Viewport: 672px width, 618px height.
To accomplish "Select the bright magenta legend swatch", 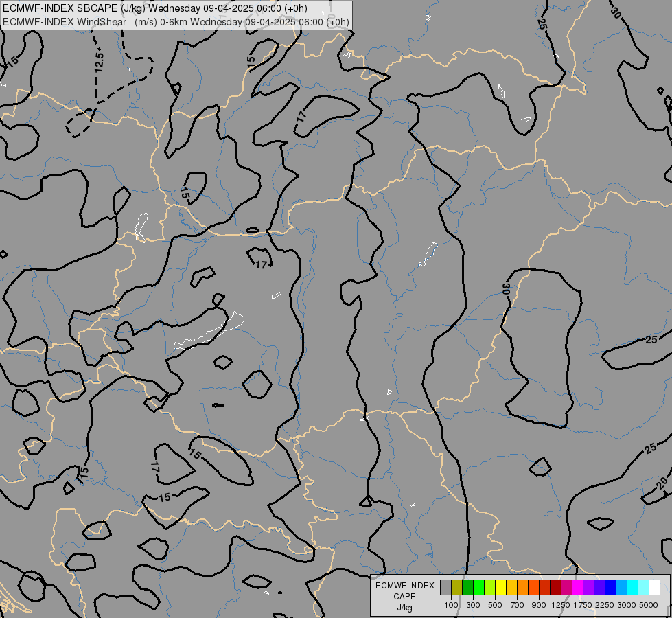I will tap(578, 588).
